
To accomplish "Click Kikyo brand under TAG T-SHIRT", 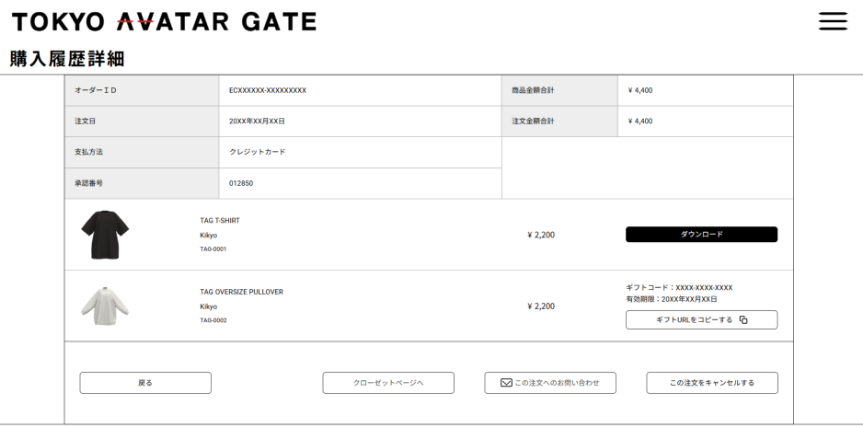I will coord(208,235).
